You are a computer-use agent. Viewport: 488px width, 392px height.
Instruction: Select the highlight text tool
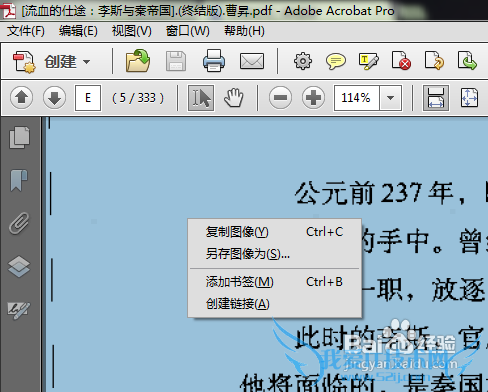point(369,61)
